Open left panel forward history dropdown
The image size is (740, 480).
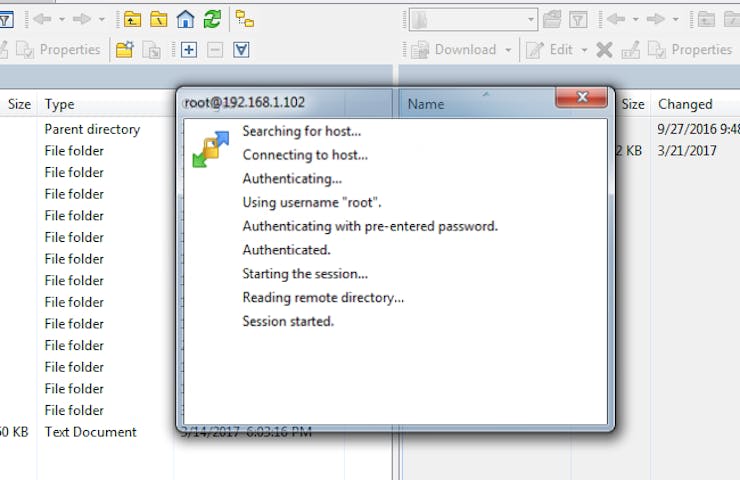[x=102, y=19]
